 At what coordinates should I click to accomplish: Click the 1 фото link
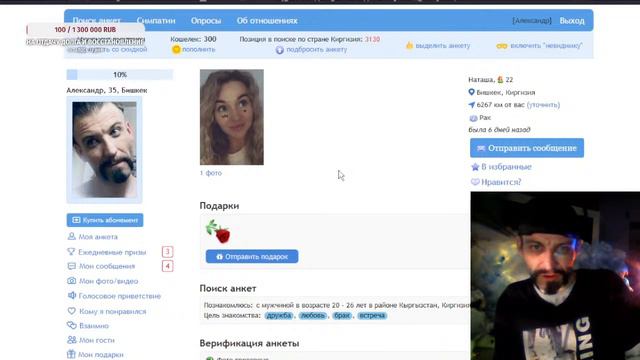coord(211,173)
